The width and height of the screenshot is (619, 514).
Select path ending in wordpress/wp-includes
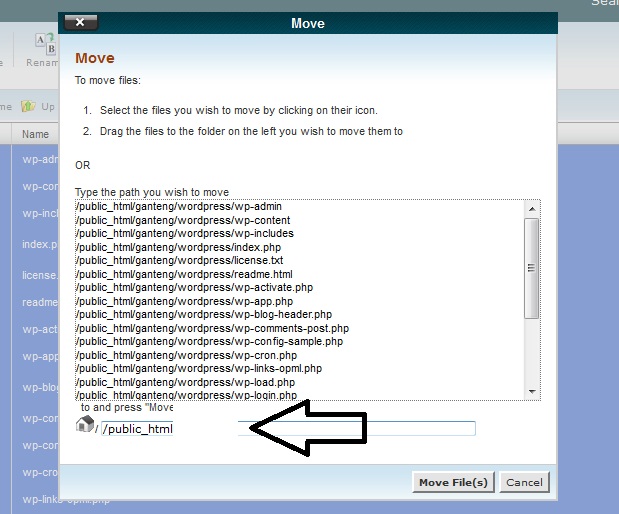185,233
